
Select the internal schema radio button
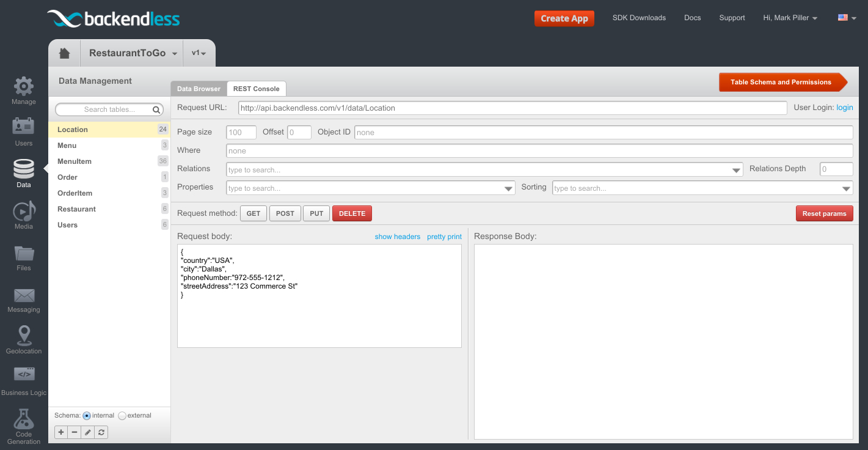[87, 416]
